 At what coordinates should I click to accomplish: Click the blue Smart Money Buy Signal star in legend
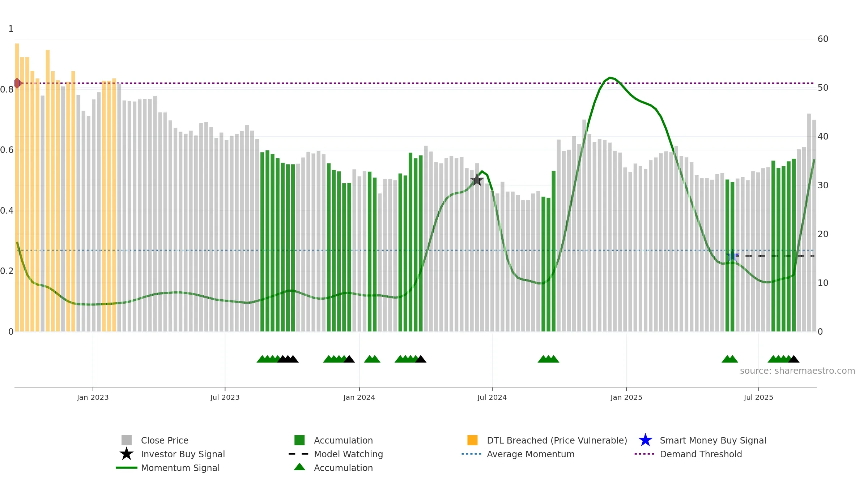(x=645, y=440)
